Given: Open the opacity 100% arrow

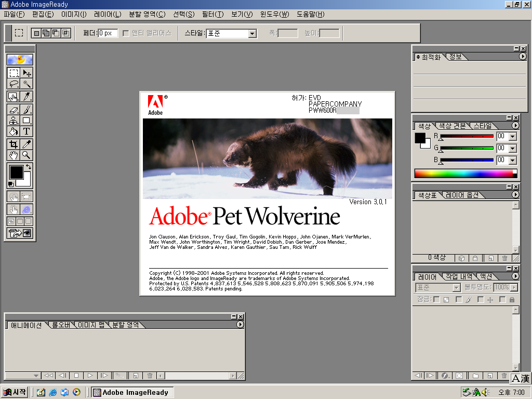Looking at the screenshot, I should point(514,287).
